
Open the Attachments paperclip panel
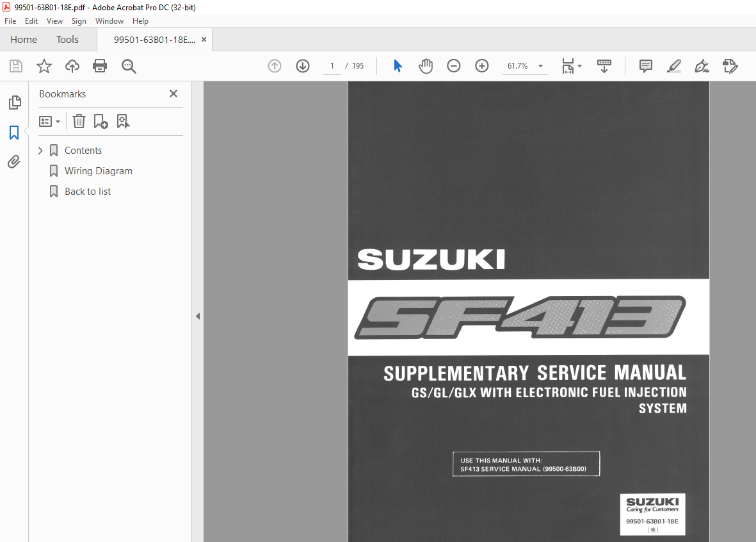tap(14, 161)
